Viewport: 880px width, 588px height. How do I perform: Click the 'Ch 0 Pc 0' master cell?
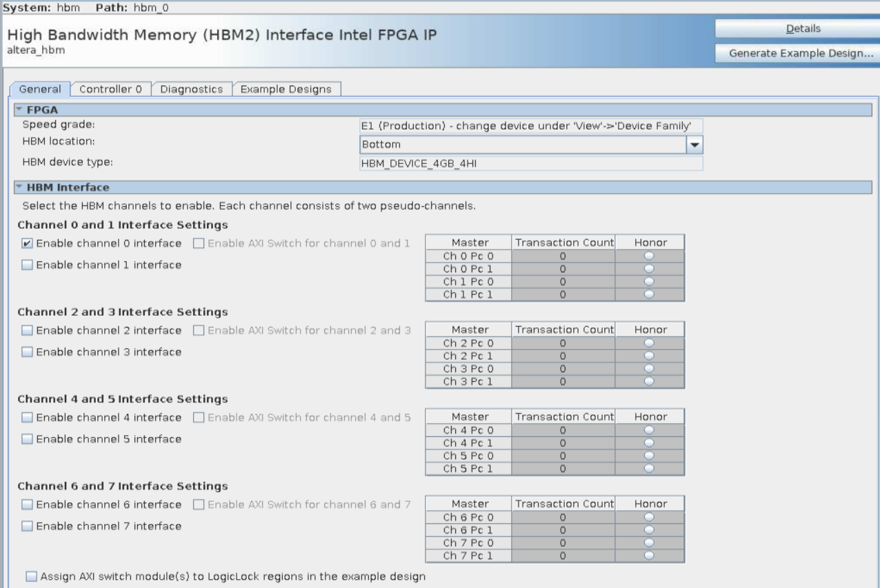pyautogui.click(x=469, y=256)
